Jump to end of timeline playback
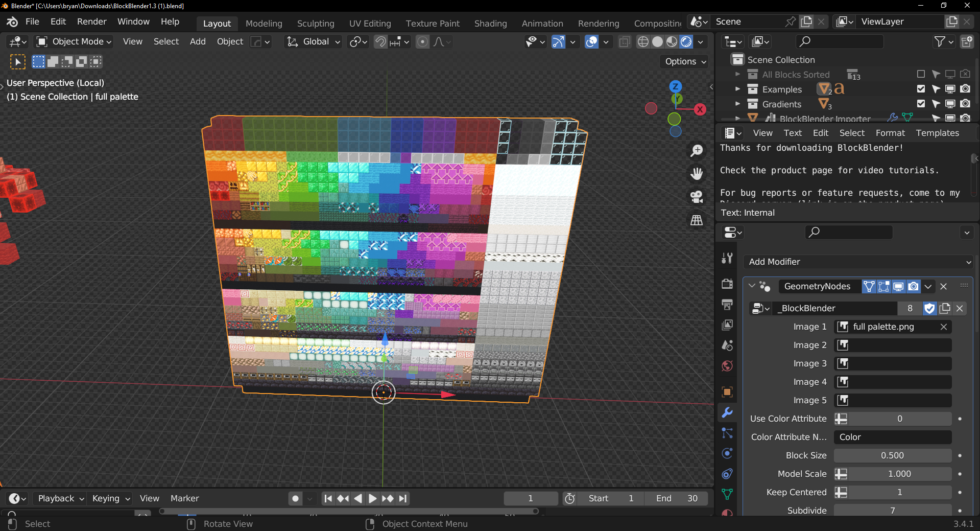 tap(403, 498)
